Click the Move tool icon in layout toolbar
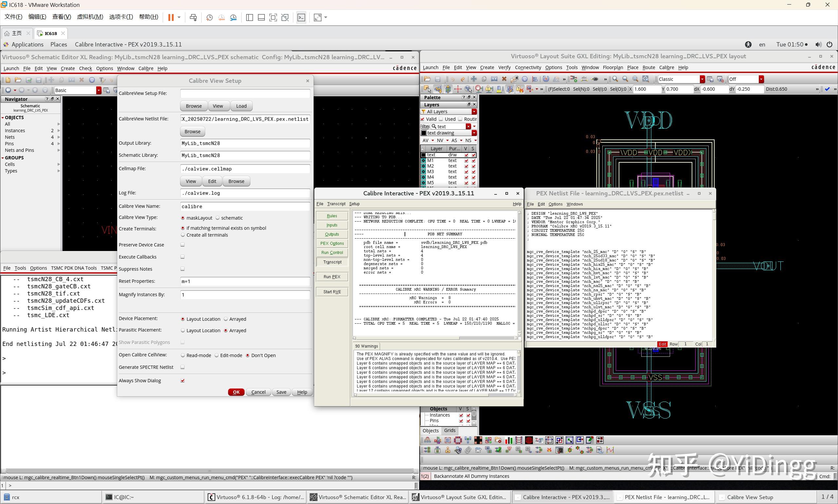The width and height of the screenshot is (838, 504). (474, 79)
